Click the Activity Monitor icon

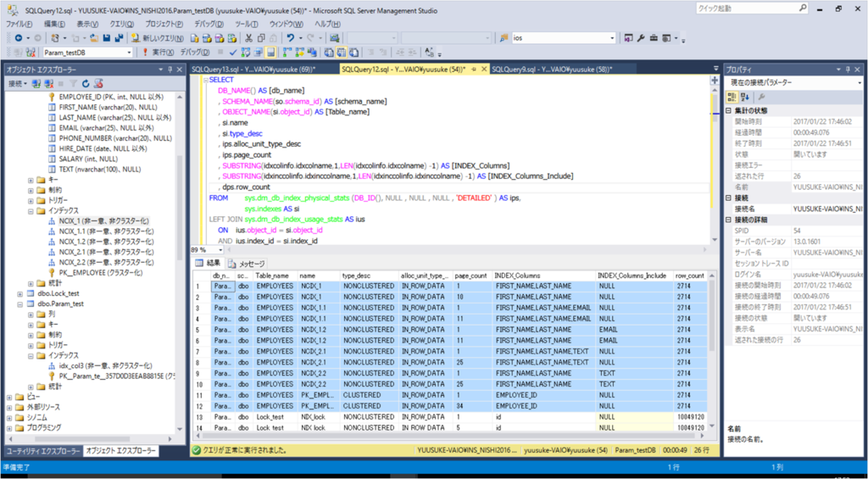point(334,37)
